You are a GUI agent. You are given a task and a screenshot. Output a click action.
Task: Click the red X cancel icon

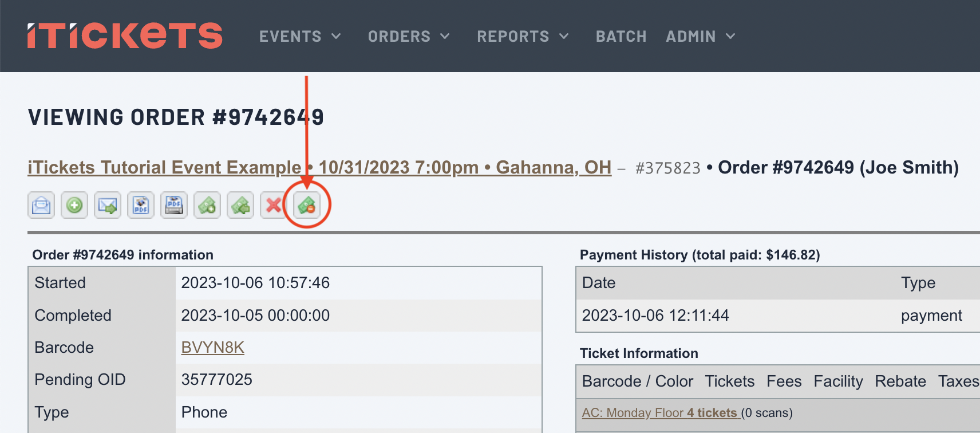tap(274, 205)
